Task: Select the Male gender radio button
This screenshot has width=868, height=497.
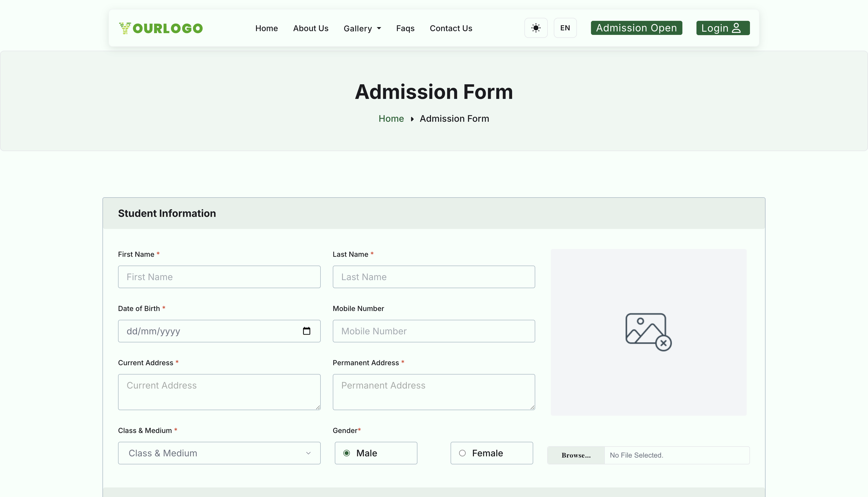Action: tap(347, 453)
